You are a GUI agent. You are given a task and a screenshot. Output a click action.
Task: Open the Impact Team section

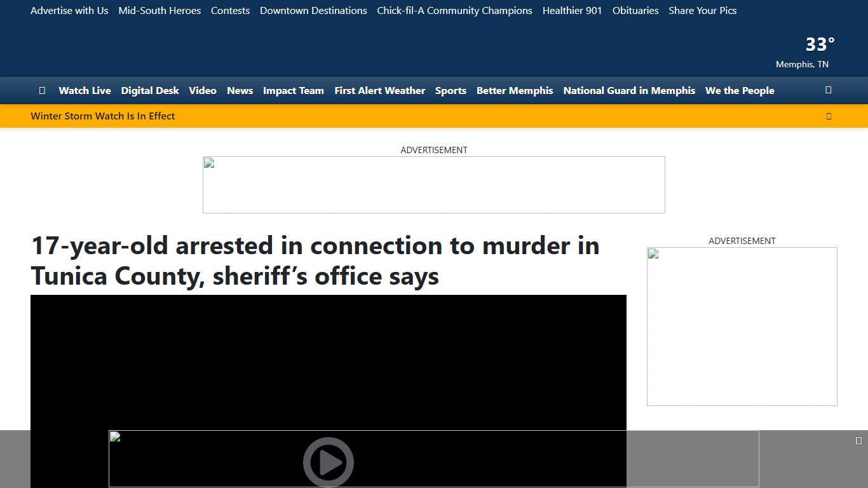tap(294, 90)
